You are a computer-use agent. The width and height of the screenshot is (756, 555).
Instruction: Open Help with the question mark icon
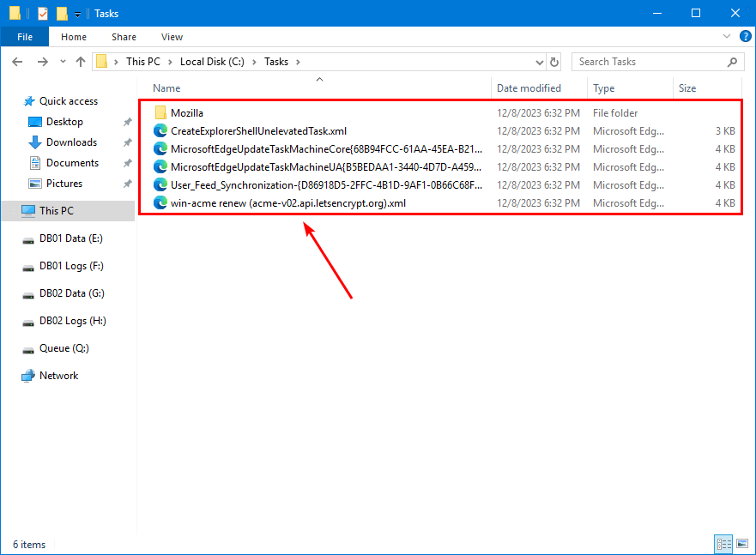point(746,37)
